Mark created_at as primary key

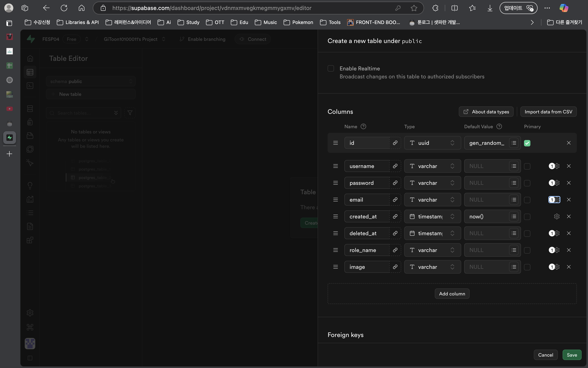coord(527,217)
